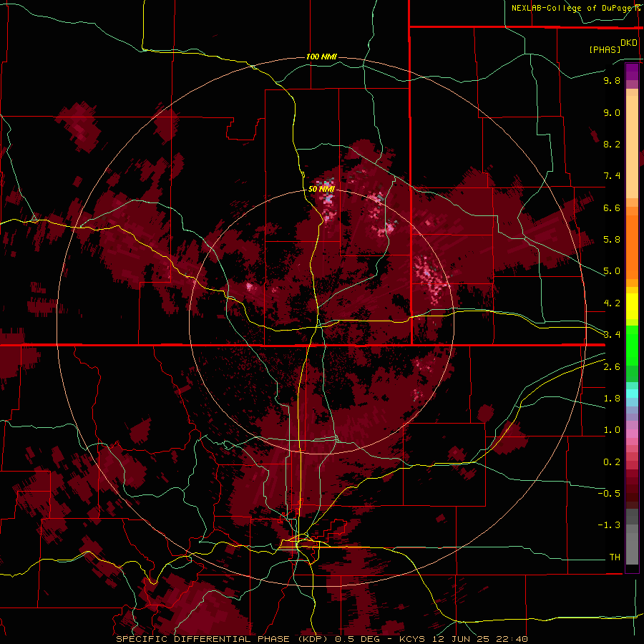Image resolution: width=644 pixels, height=644 pixels.
Task: Click the 50 NMI range ring label
Action: pos(321,189)
